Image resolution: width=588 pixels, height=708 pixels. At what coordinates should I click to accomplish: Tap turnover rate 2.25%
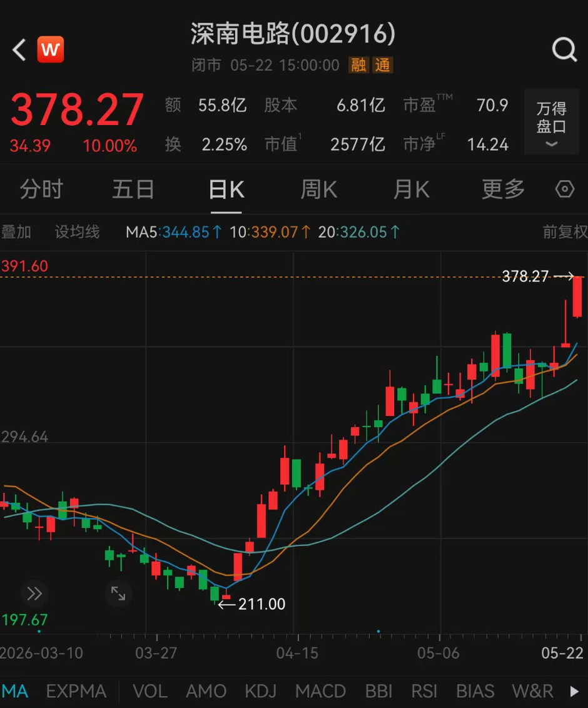(224, 144)
